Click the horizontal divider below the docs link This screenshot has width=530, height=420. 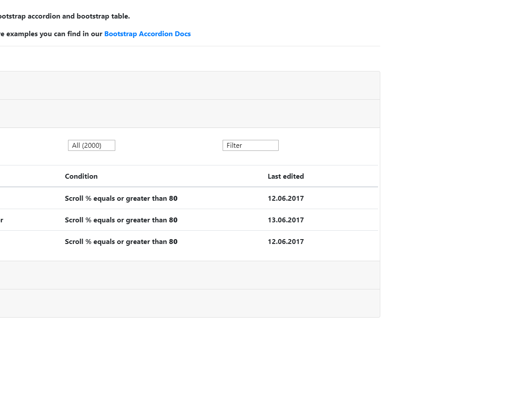(189, 46)
